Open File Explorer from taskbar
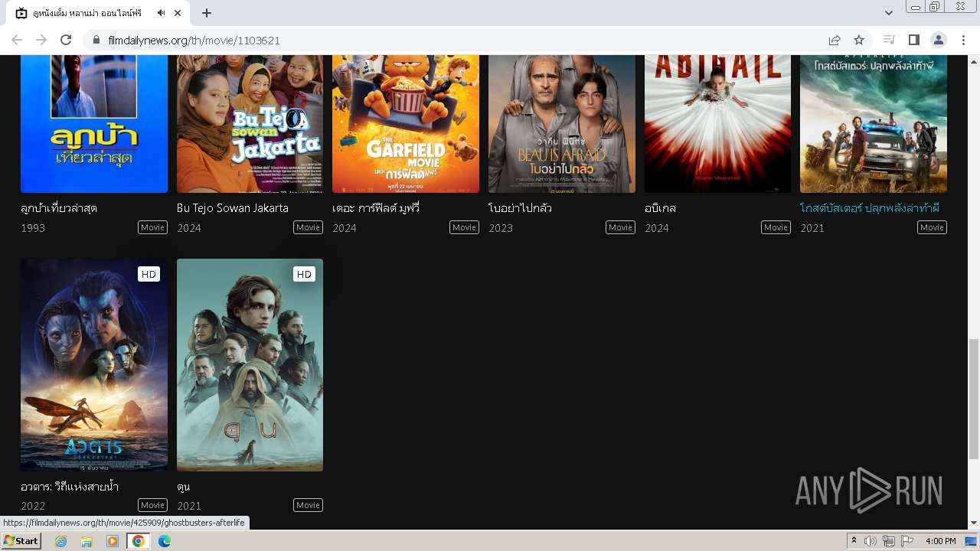 pos(87,541)
